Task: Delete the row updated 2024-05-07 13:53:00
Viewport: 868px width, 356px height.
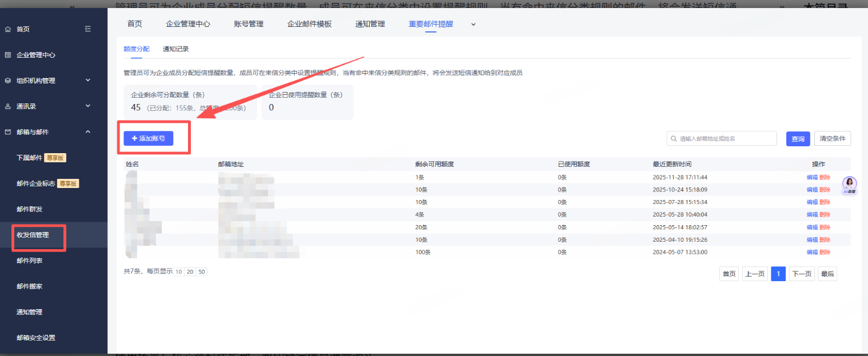Action: pyautogui.click(x=825, y=252)
